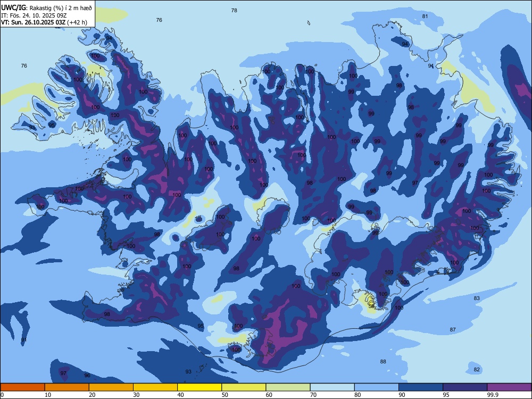Click the pale blue 70–80 legend swatch
Image resolution: width=532 pixels, height=399 pixels.
click(332, 387)
